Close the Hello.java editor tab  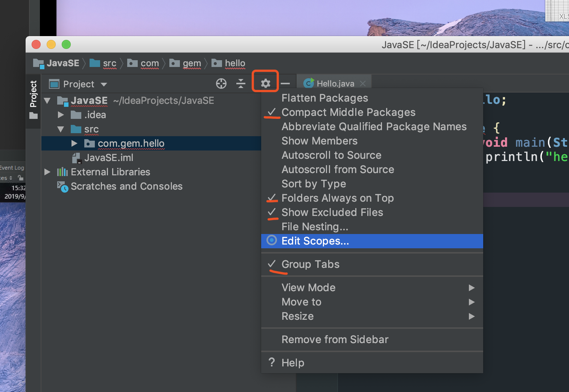pos(363,84)
